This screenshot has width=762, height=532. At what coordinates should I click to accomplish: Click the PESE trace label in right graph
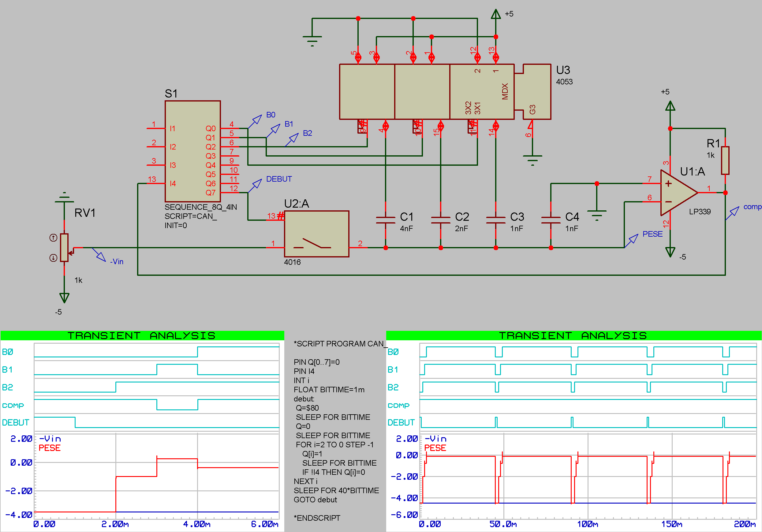(435, 448)
